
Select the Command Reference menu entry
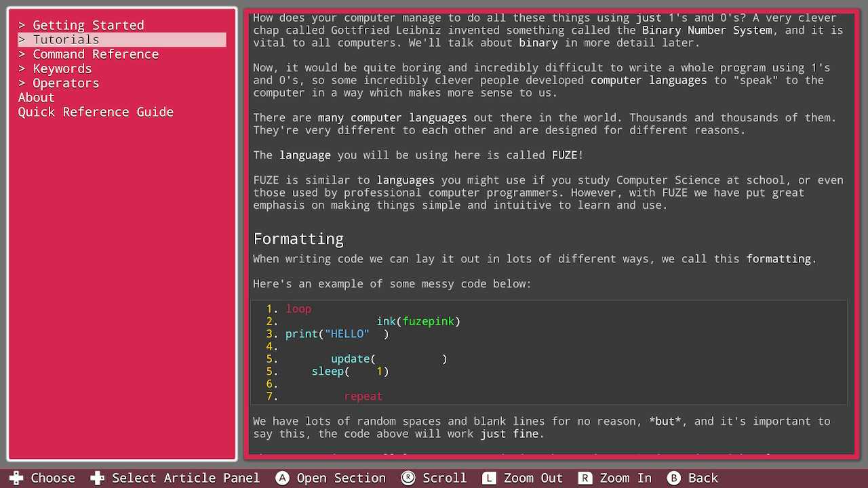(96, 54)
